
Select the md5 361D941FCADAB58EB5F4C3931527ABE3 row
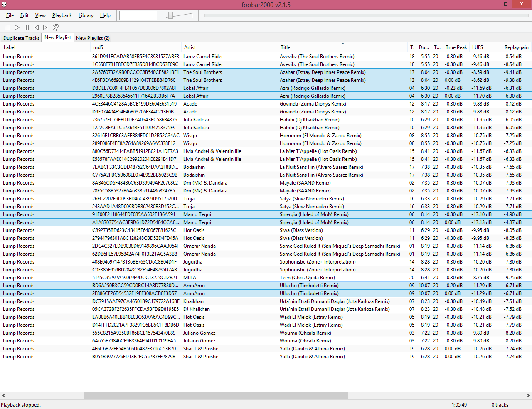266,57
